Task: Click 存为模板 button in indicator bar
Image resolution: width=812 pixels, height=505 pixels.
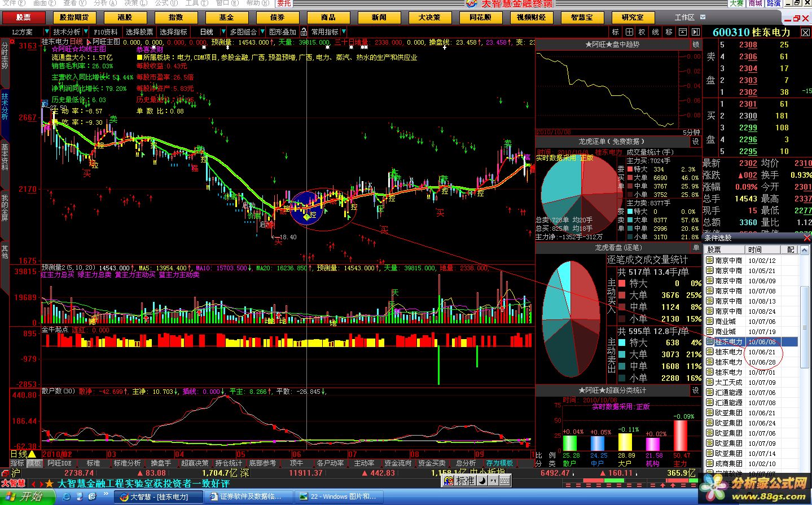Action: 500,463
